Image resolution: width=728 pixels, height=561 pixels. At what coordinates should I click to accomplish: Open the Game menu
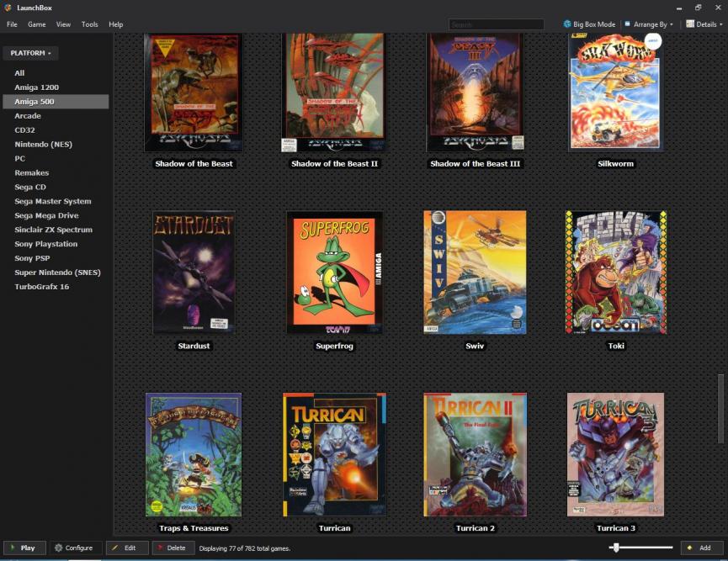coord(36,24)
